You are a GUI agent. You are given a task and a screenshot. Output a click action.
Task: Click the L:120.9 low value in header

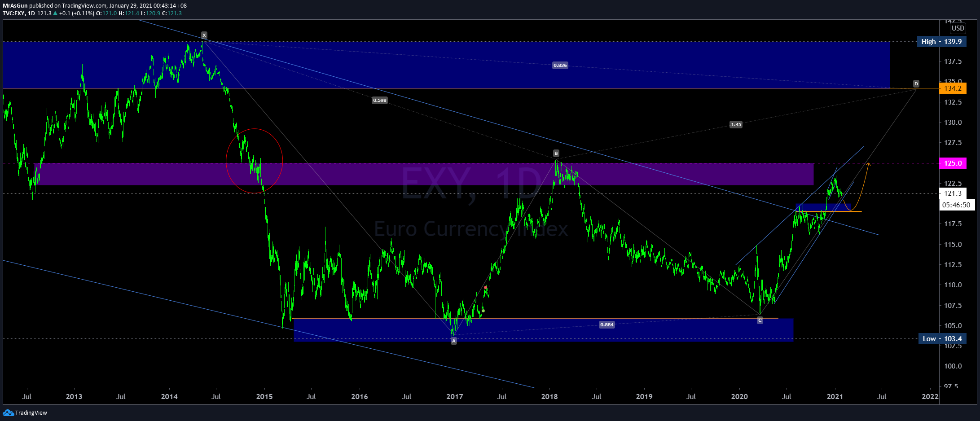point(150,13)
